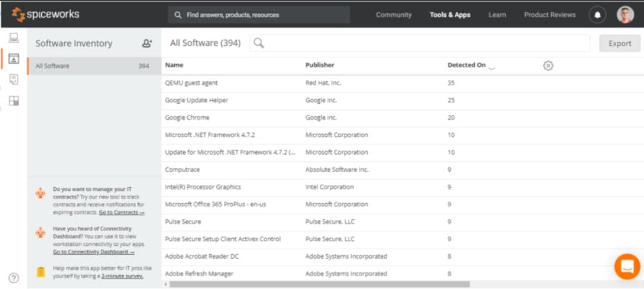Open the Learn menu

coord(497,15)
